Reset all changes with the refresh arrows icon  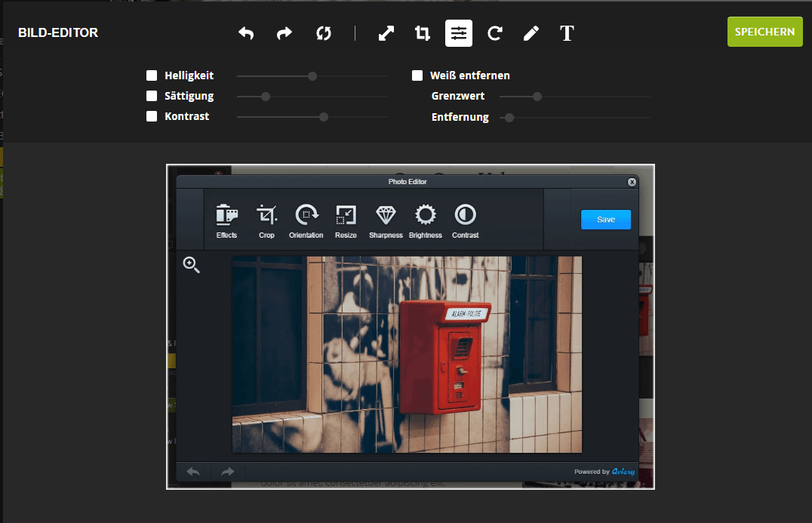click(324, 34)
